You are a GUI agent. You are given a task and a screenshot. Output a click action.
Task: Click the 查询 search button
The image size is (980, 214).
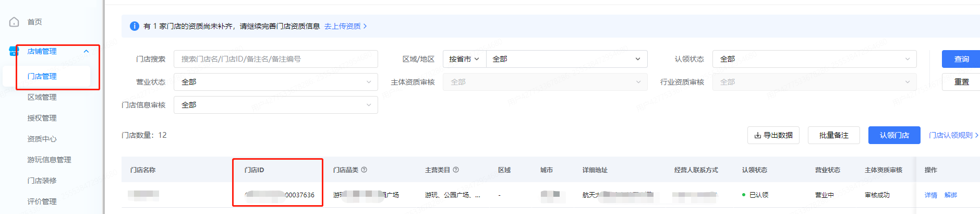pyautogui.click(x=961, y=59)
